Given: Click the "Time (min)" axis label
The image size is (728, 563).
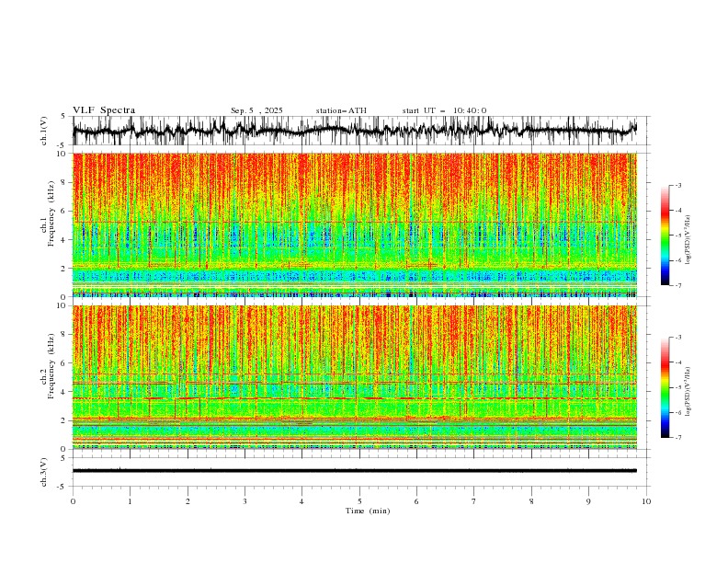Looking at the screenshot, I should click(x=368, y=511).
